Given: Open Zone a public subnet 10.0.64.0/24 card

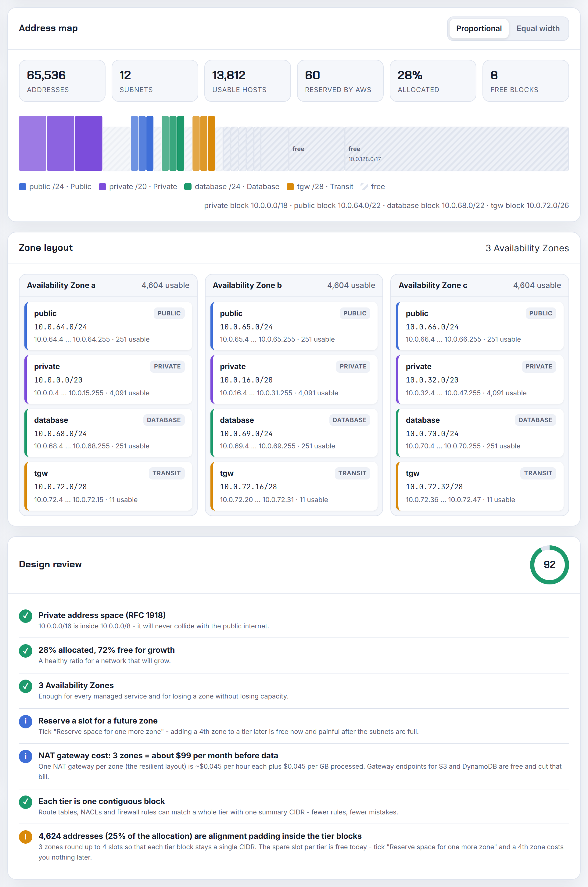Looking at the screenshot, I should pyautogui.click(x=108, y=326).
